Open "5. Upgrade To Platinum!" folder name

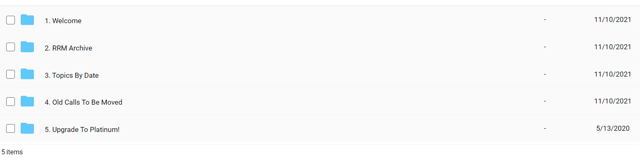(x=82, y=129)
